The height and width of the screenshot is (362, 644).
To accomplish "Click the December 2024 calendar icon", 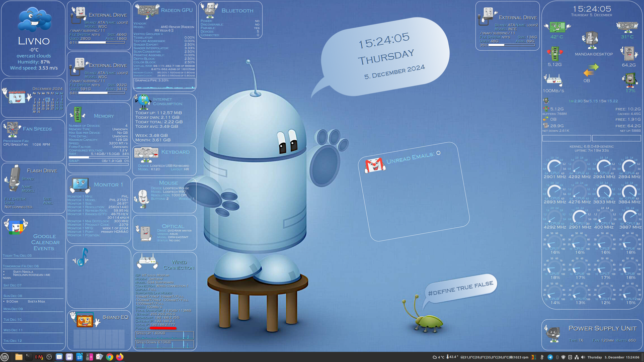I will pyautogui.click(x=16, y=96).
